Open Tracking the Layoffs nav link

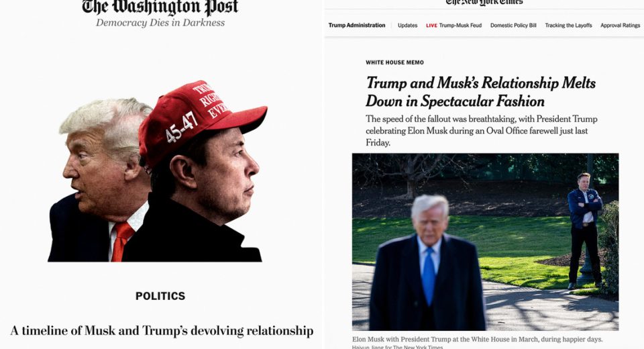click(x=568, y=25)
